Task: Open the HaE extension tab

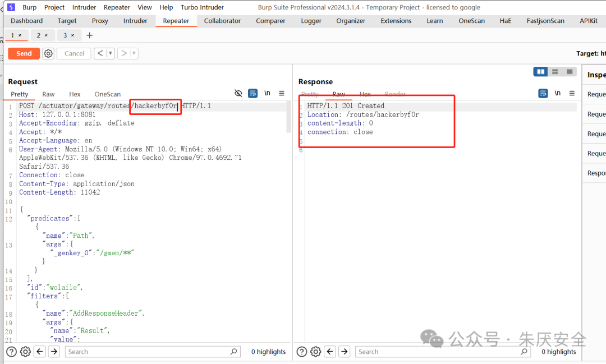Action: pyautogui.click(x=505, y=21)
